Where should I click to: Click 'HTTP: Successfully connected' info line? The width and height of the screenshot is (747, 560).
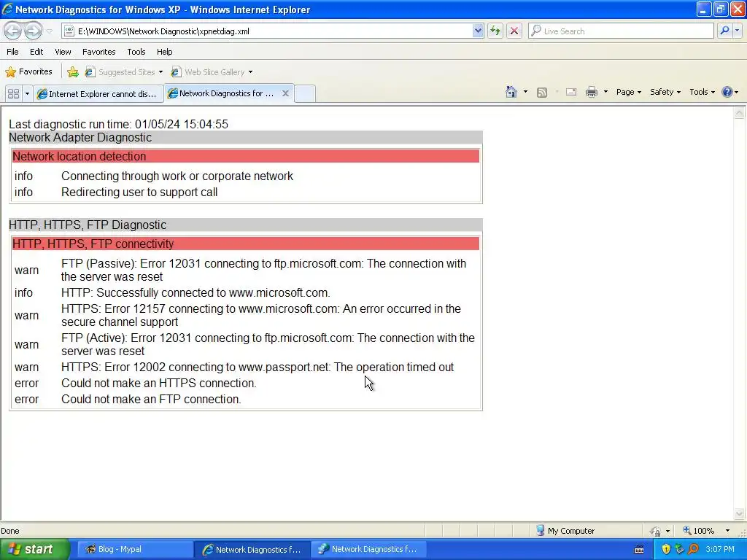coord(196,293)
